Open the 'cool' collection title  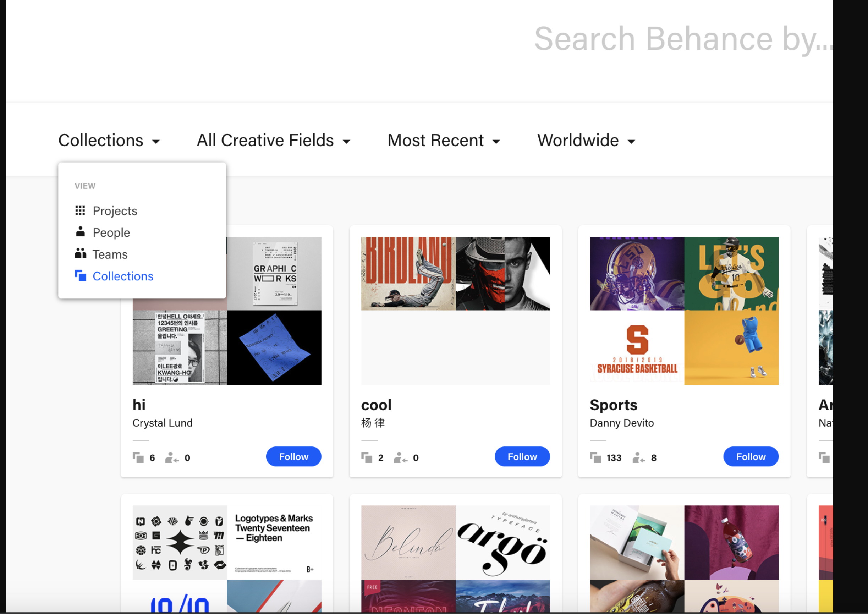pyautogui.click(x=376, y=405)
